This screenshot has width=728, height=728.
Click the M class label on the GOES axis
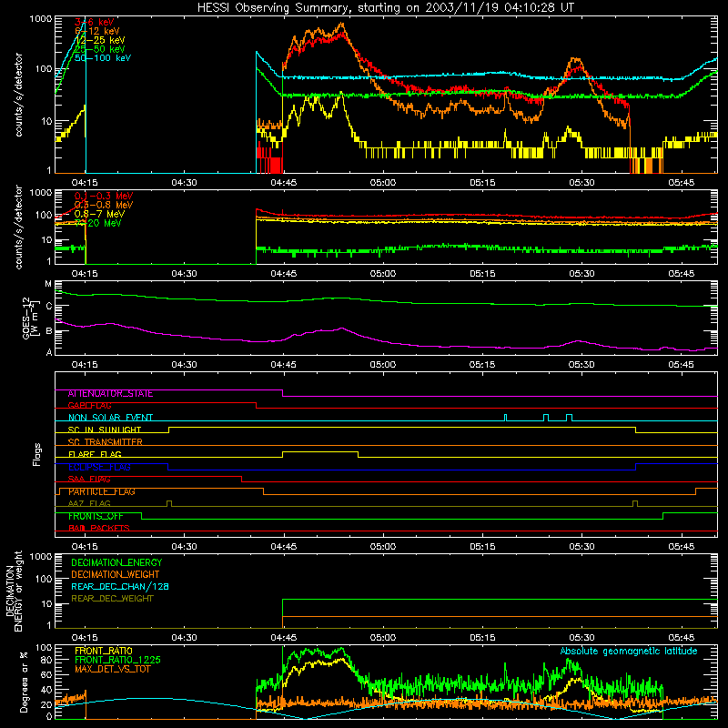point(48,284)
